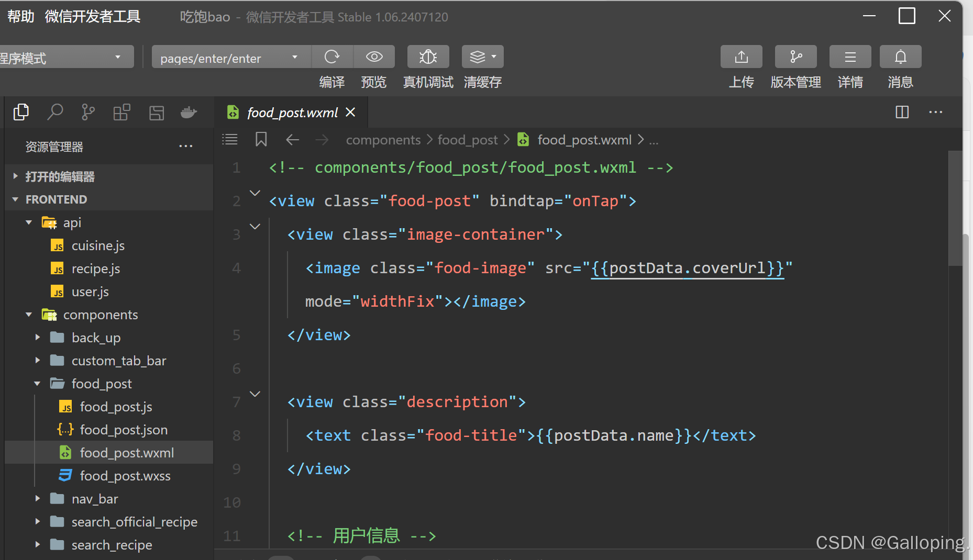This screenshot has height=560, width=973.
Task: Open the Source Control branch icon
Action: [x=88, y=112]
